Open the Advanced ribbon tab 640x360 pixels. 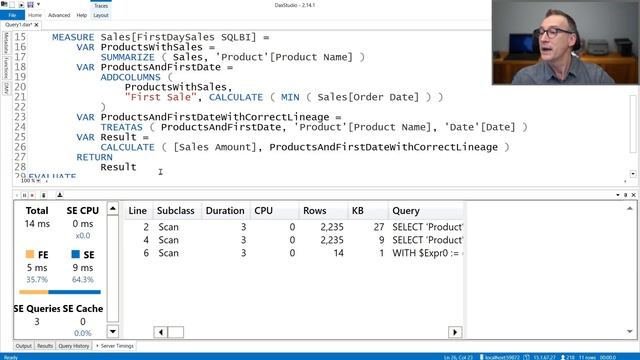click(x=59, y=15)
